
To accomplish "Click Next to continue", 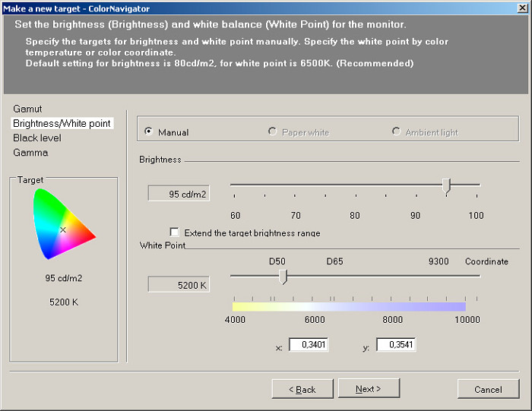I will pos(369,389).
